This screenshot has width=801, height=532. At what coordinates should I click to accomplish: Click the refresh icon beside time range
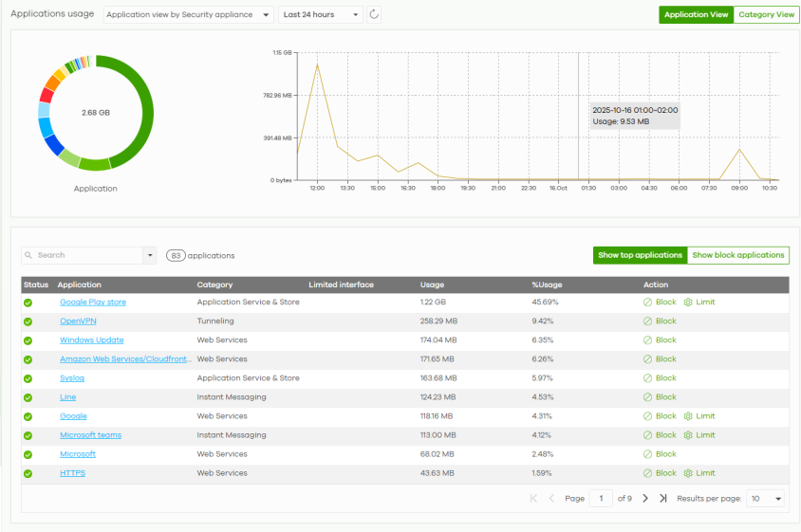point(374,14)
